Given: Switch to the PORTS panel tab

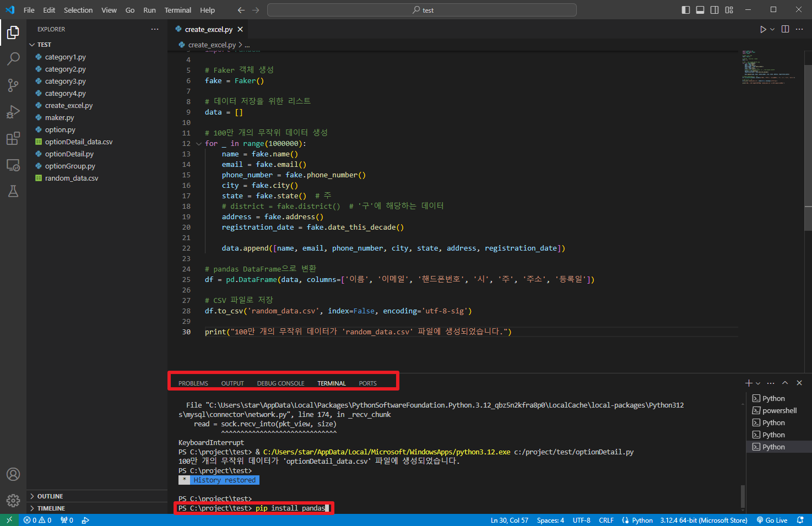Looking at the screenshot, I should tap(368, 383).
